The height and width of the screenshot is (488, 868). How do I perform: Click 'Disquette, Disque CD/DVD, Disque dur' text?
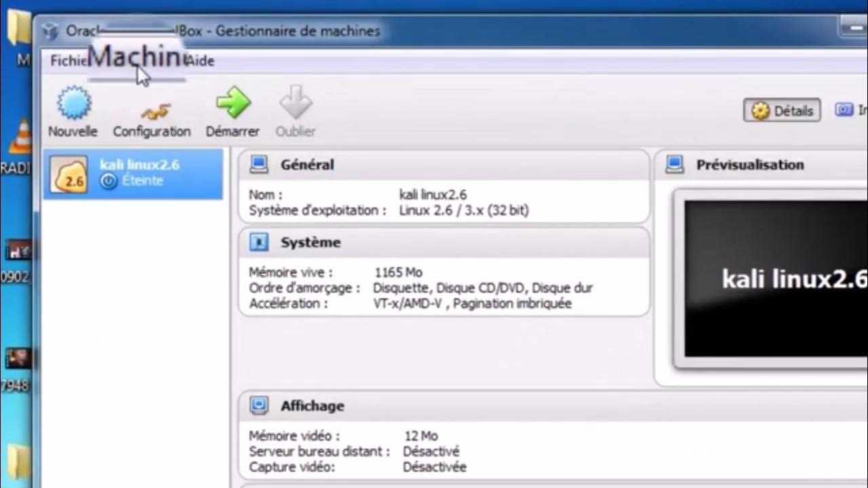(x=483, y=288)
